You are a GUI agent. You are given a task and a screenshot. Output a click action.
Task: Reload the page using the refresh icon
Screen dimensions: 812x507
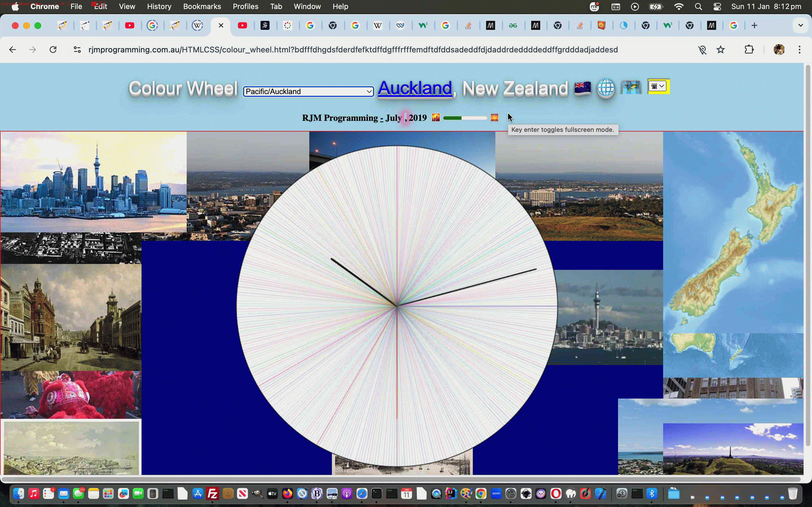coord(53,50)
